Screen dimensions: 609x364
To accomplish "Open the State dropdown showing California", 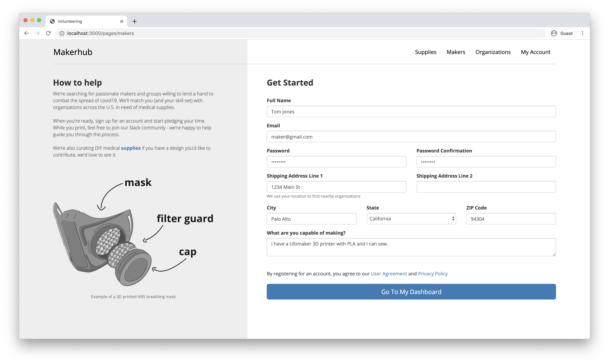I will (411, 219).
